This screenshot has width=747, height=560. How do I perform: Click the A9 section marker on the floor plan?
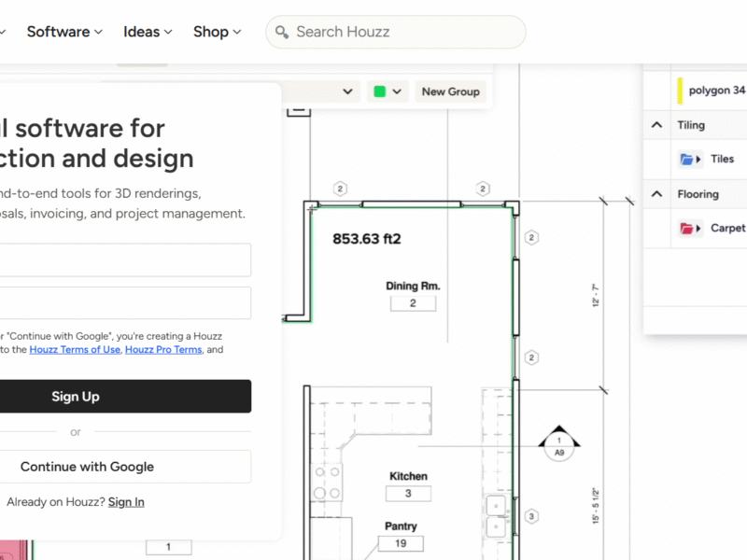[x=559, y=445]
